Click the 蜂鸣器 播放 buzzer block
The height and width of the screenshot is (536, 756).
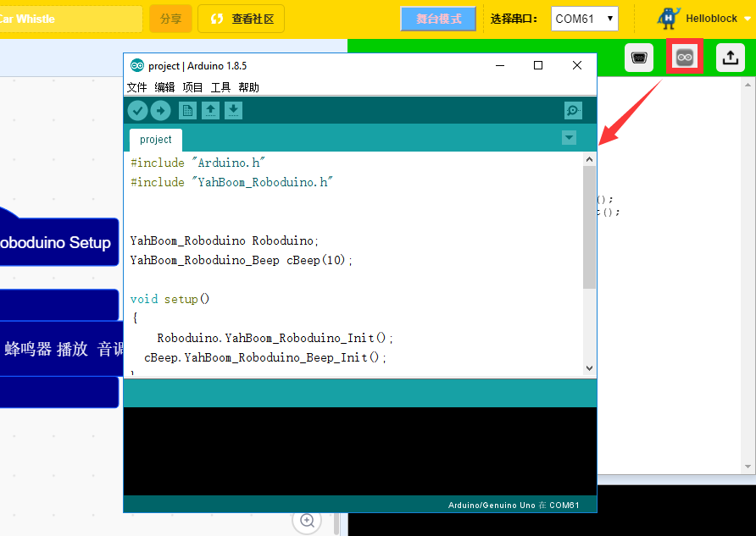(x=62, y=349)
